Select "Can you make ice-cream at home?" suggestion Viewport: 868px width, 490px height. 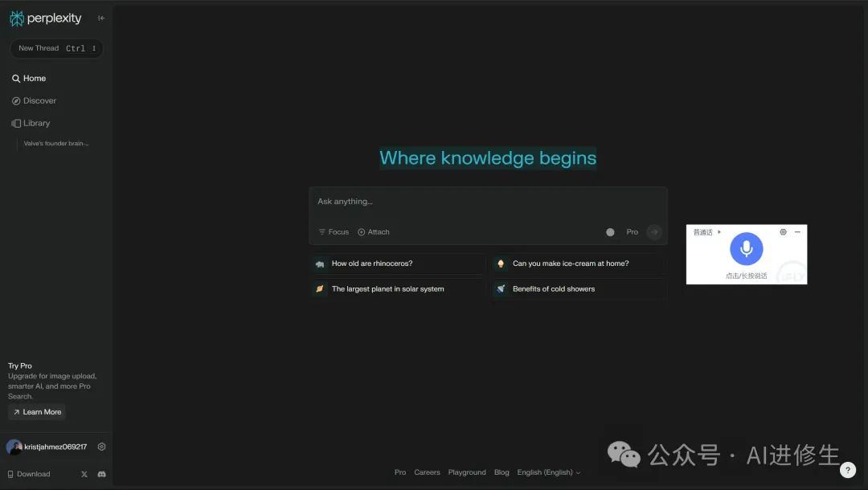579,263
